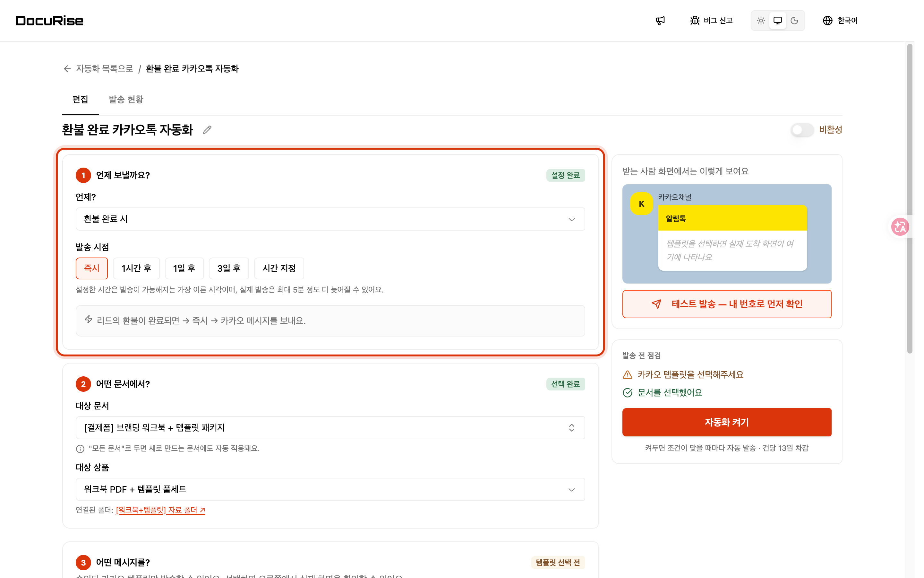Click the 한국어 language label

pos(847,21)
